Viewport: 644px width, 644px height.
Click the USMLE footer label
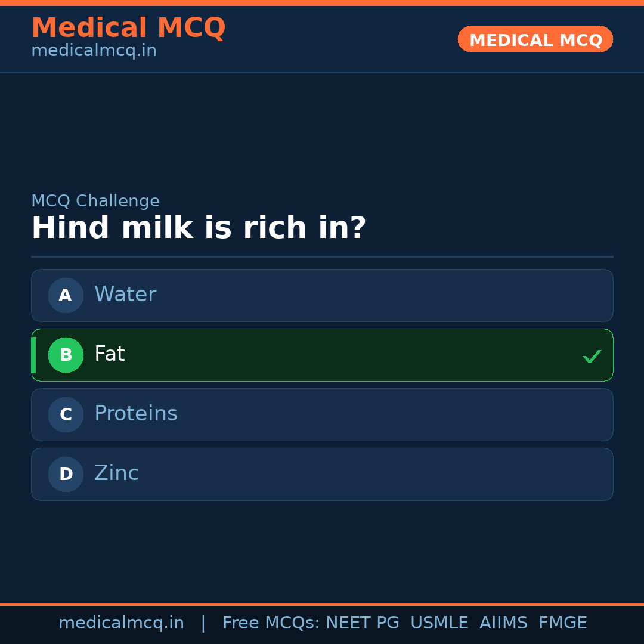(x=439, y=623)
